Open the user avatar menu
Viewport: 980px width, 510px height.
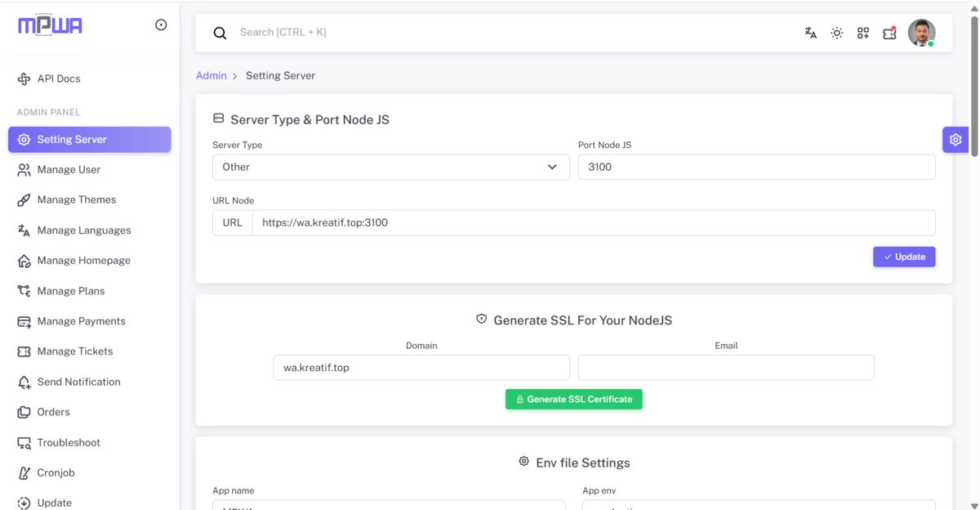tap(922, 33)
